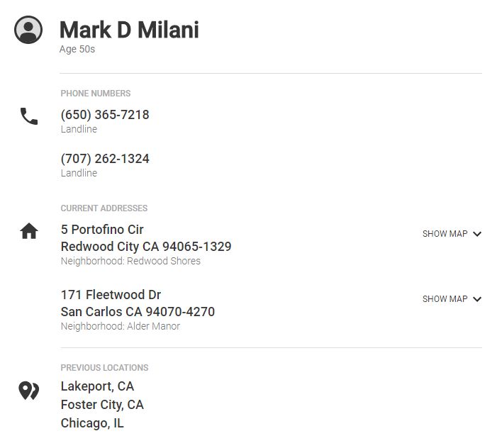Screen dimensions: 497x448
Task: Click the Foster City, CA previous location
Action: tap(102, 405)
